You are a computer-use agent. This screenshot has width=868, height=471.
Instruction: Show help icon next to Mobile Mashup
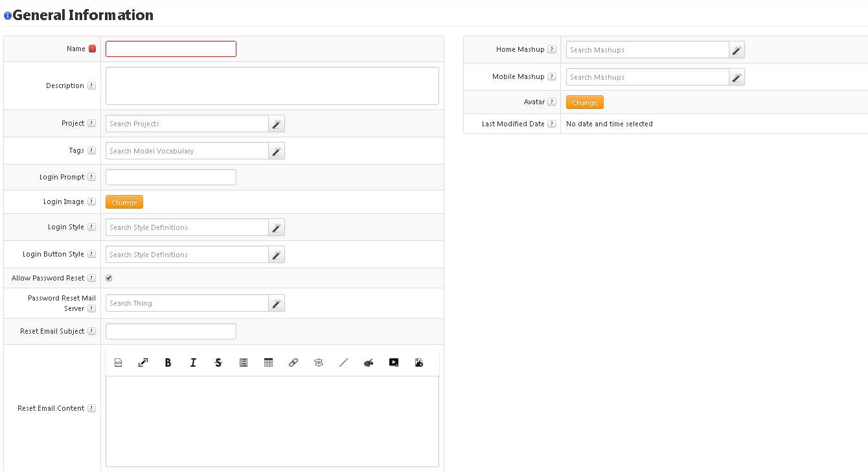[x=552, y=76]
